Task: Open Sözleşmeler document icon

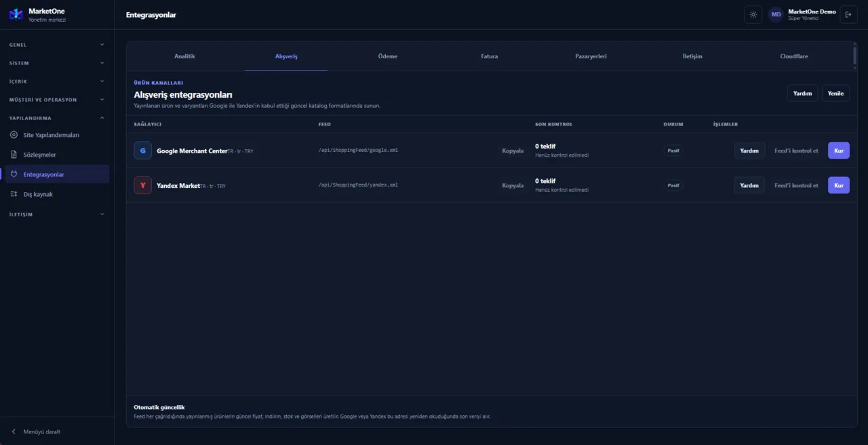Action: 14,155
